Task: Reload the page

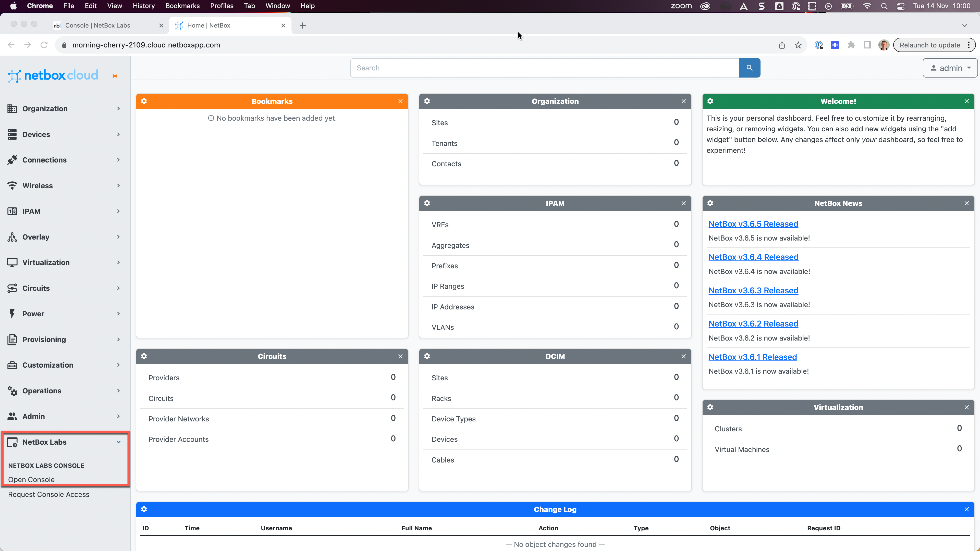Action: point(44,45)
